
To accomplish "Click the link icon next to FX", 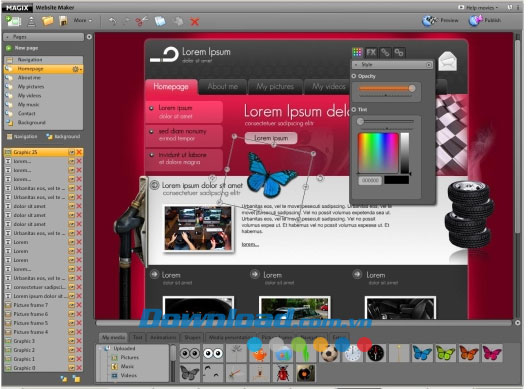I will (385, 52).
